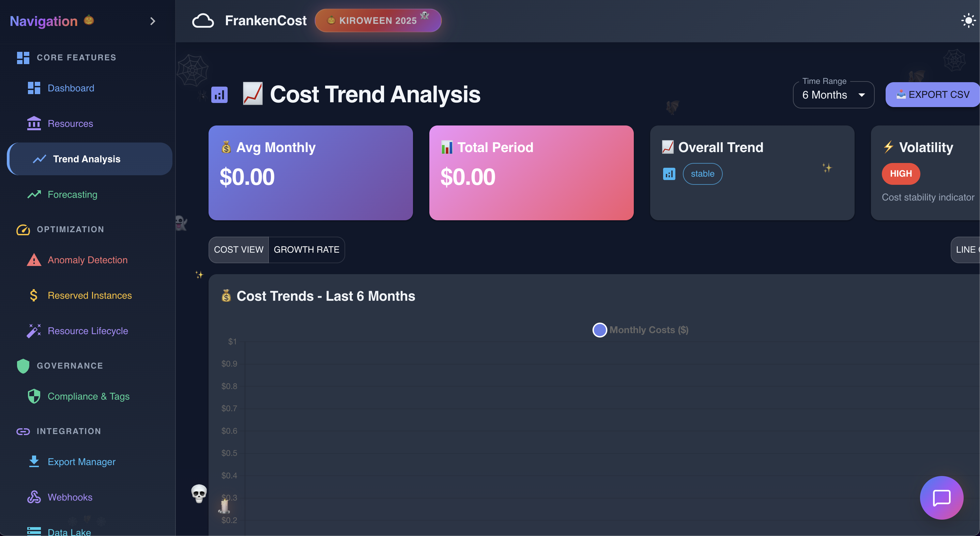Viewport: 980px width, 536px height.
Task: Switch chart to Growth Rate view
Action: [306, 250]
